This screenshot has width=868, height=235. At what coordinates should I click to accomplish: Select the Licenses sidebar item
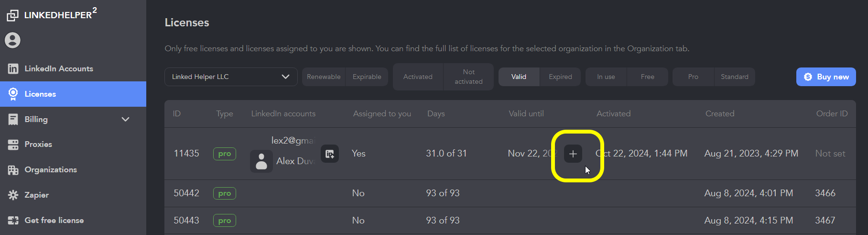[x=40, y=94]
